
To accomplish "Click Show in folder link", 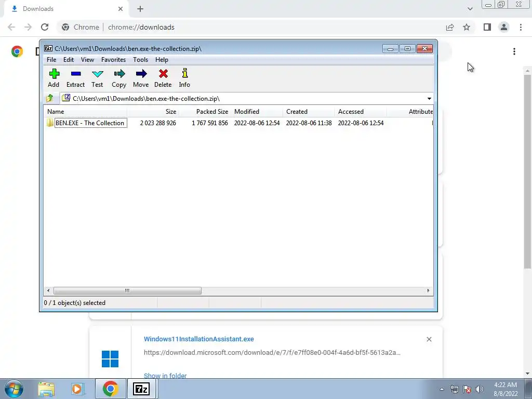I will click(x=165, y=375).
